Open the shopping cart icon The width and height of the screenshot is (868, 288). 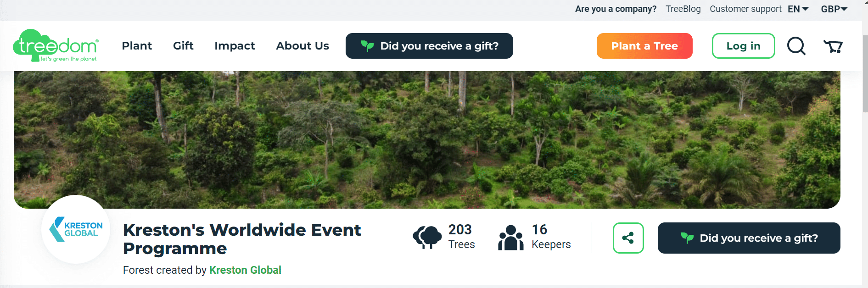(833, 46)
